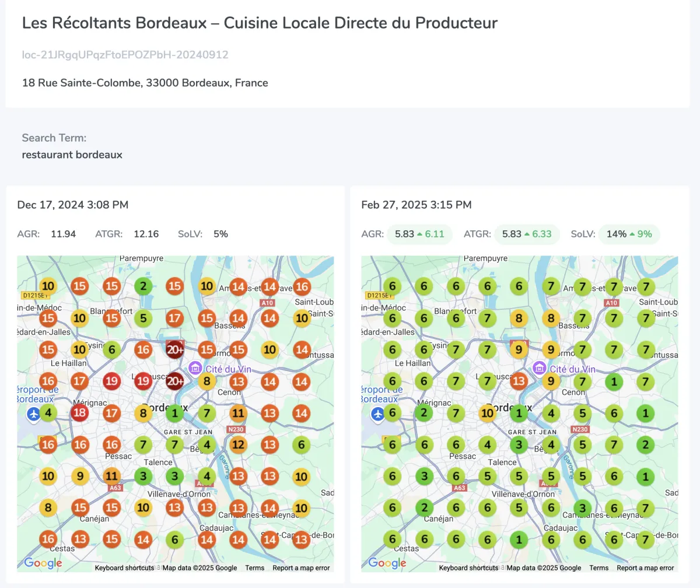Click address 18 Rue Sainte-Colombe, 33000 Bordeaux
Viewport: 700px width, 588px height.
coord(145,83)
